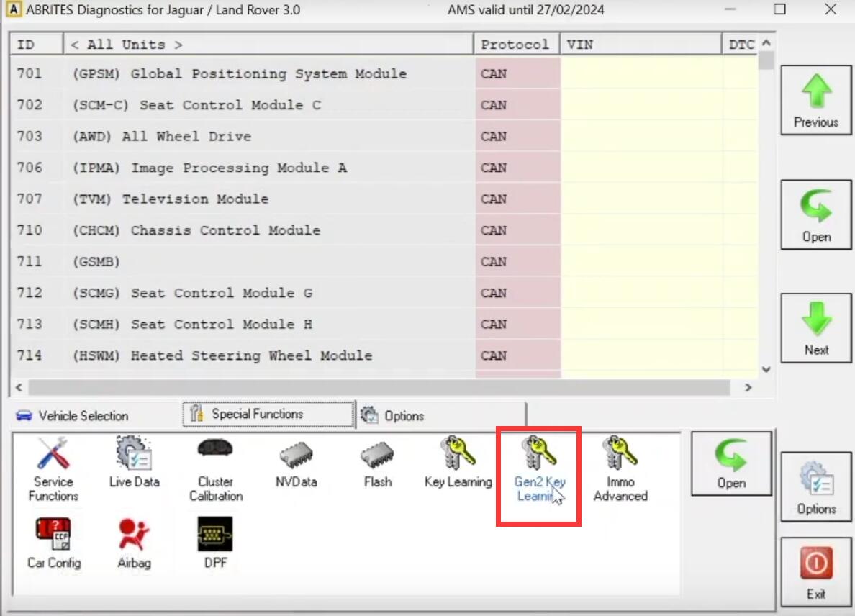Image resolution: width=855 pixels, height=616 pixels.
Task: Click the Open button beside Special Functions
Action: coord(731,464)
